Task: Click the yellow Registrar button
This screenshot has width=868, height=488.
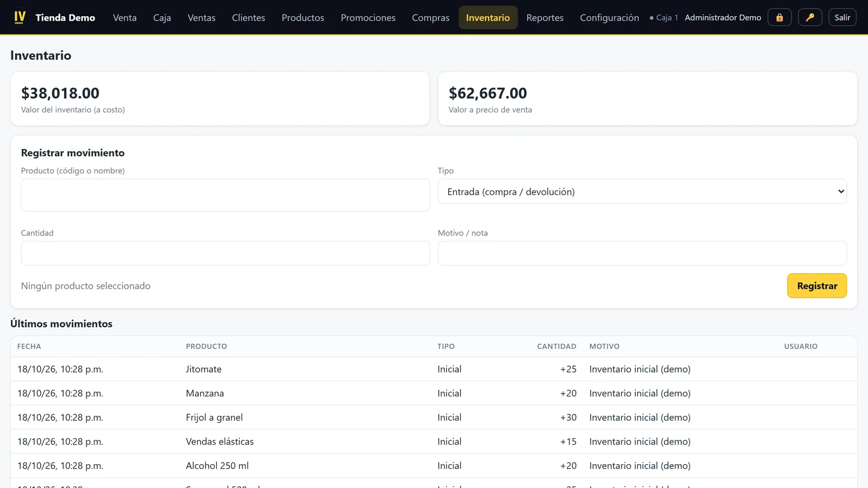Action: [x=817, y=286]
